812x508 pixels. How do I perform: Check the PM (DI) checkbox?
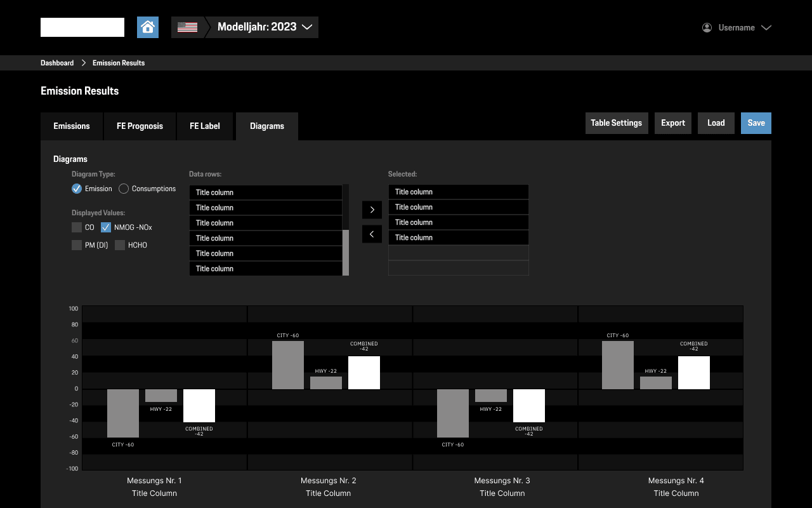tap(77, 244)
